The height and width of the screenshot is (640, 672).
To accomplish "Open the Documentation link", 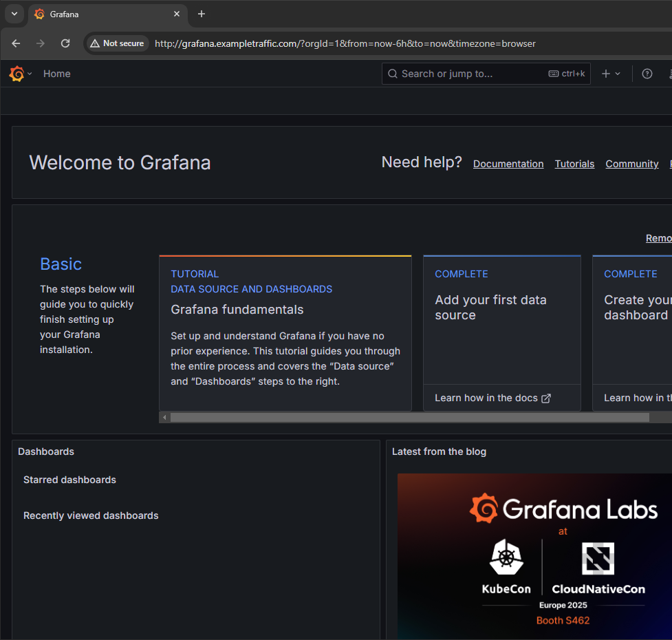I will coord(508,164).
